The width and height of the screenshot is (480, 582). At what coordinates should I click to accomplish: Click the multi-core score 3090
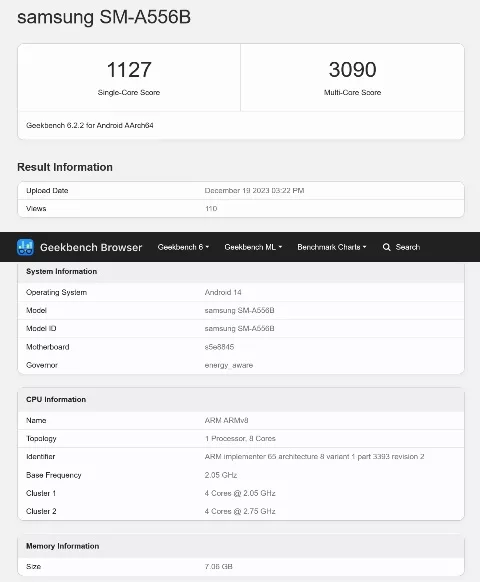click(352, 69)
